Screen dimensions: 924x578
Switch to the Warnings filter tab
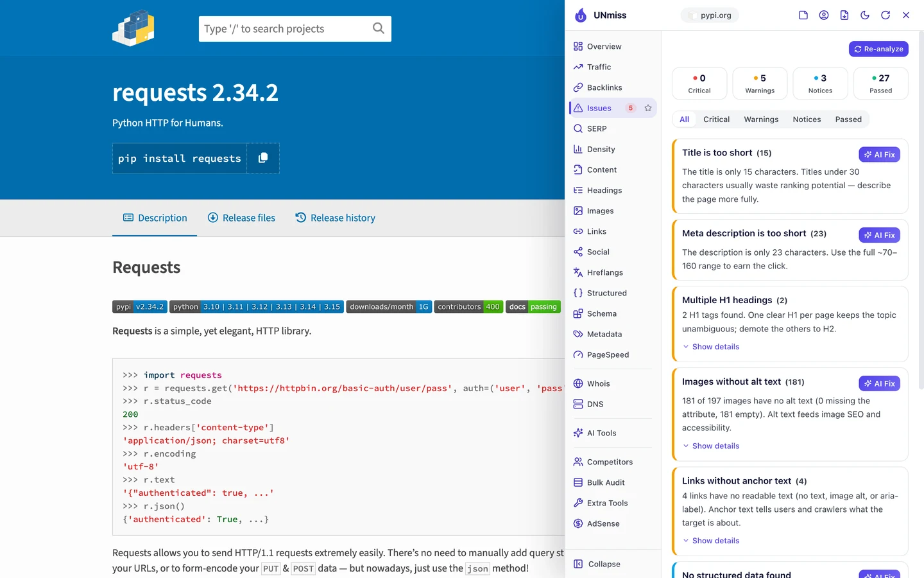click(x=761, y=119)
